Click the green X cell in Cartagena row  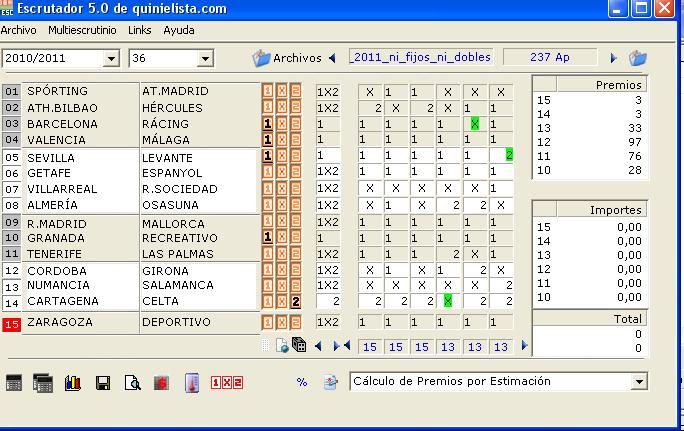pos(448,301)
